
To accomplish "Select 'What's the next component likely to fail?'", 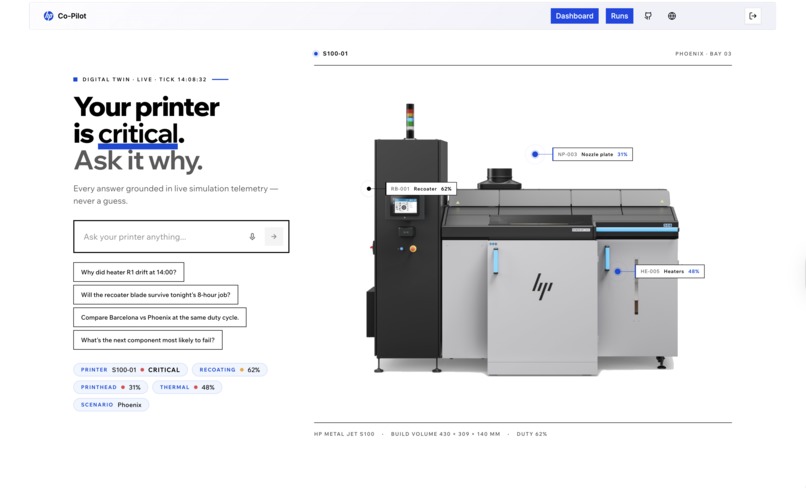I will 148,340.
